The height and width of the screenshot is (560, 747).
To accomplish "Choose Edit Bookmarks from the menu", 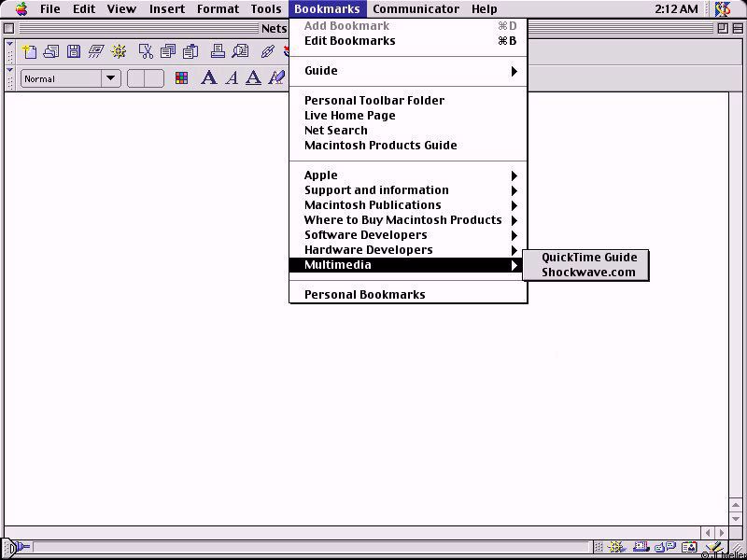I will point(350,41).
